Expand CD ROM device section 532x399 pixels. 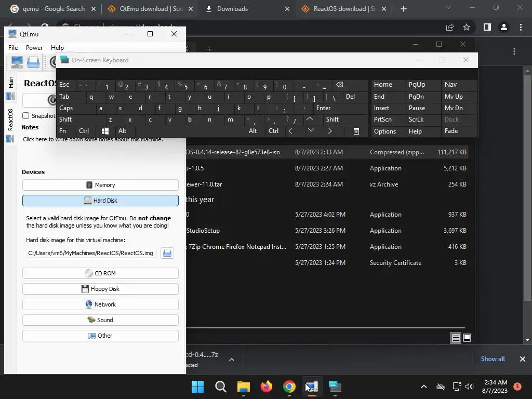click(100, 273)
